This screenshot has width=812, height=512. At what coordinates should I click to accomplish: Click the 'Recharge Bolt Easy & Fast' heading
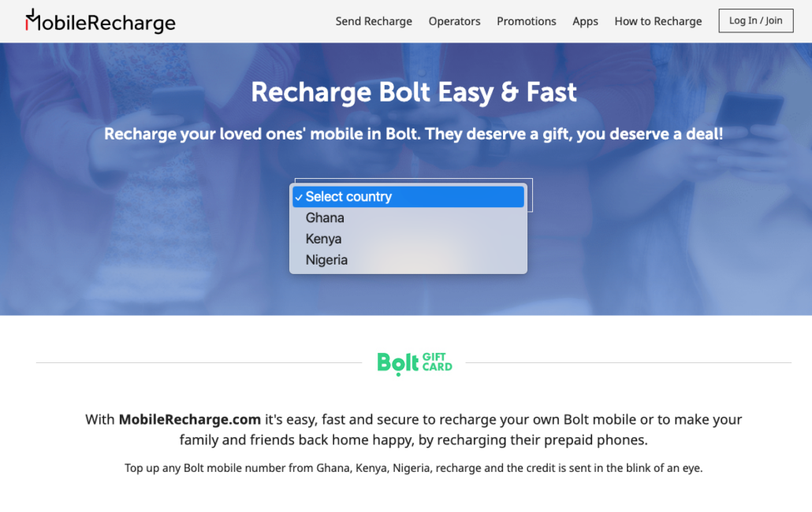413,93
